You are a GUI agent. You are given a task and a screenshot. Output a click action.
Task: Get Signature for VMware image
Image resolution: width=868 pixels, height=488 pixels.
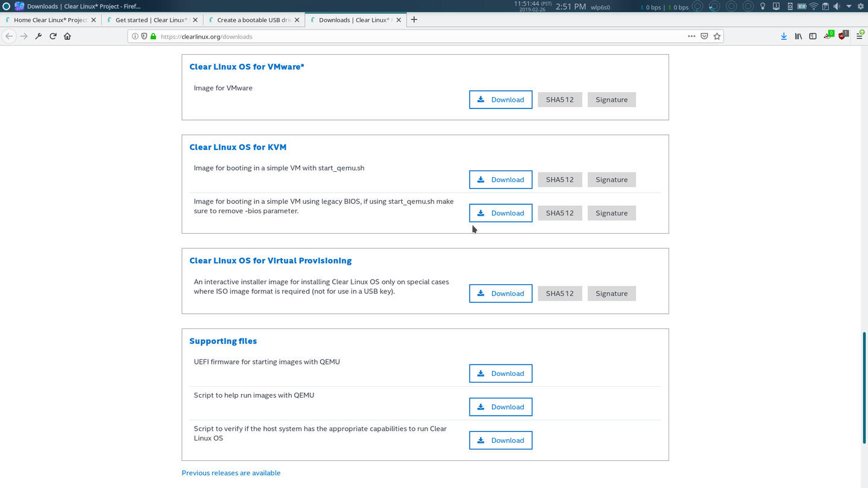click(611, 99)
